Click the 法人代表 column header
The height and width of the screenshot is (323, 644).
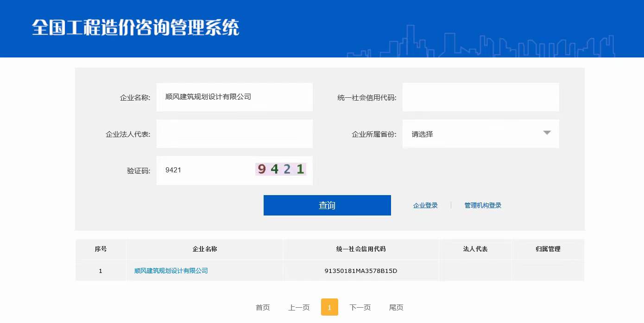475,249
